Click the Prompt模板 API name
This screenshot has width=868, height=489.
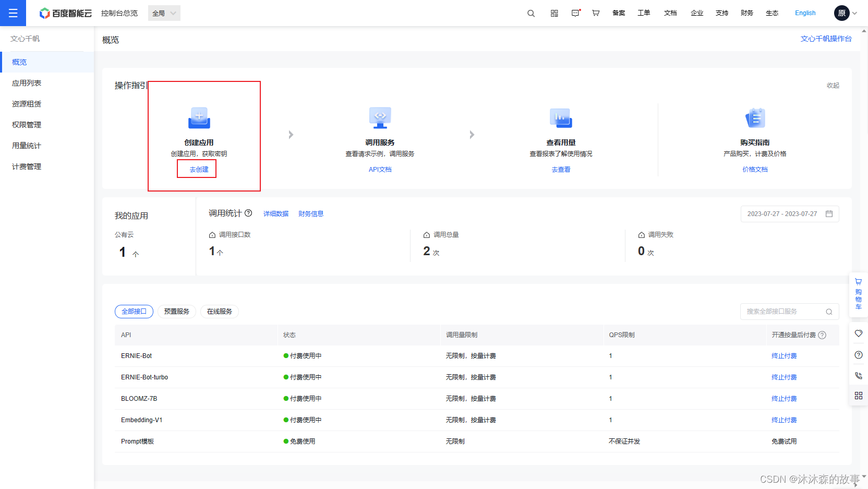[x=137, y=442]
